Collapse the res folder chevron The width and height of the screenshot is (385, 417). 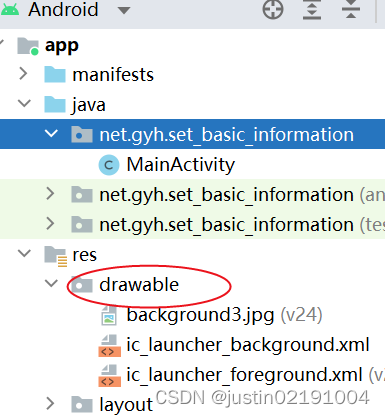(24, 253)
